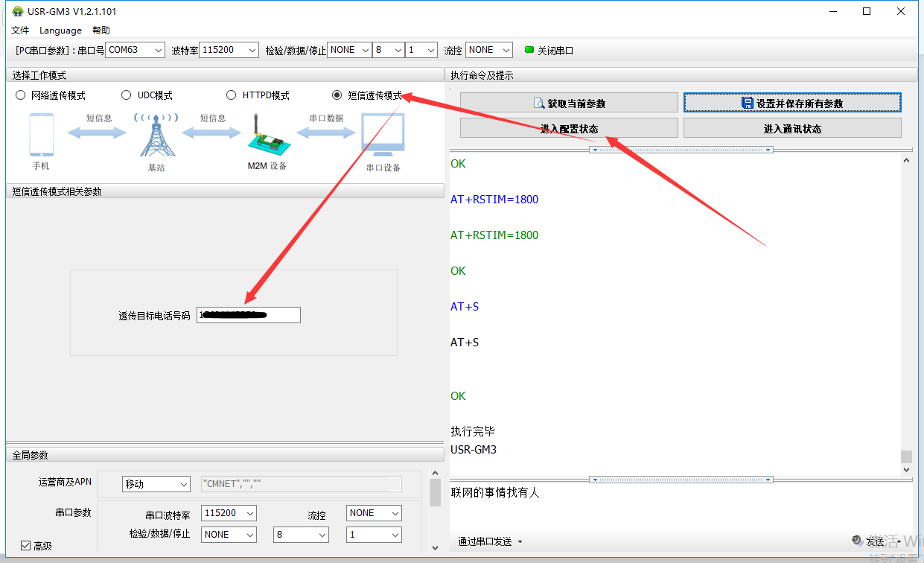
Task: Open the 通过串口发送 dropdown arrow
Action: point(520,542)
